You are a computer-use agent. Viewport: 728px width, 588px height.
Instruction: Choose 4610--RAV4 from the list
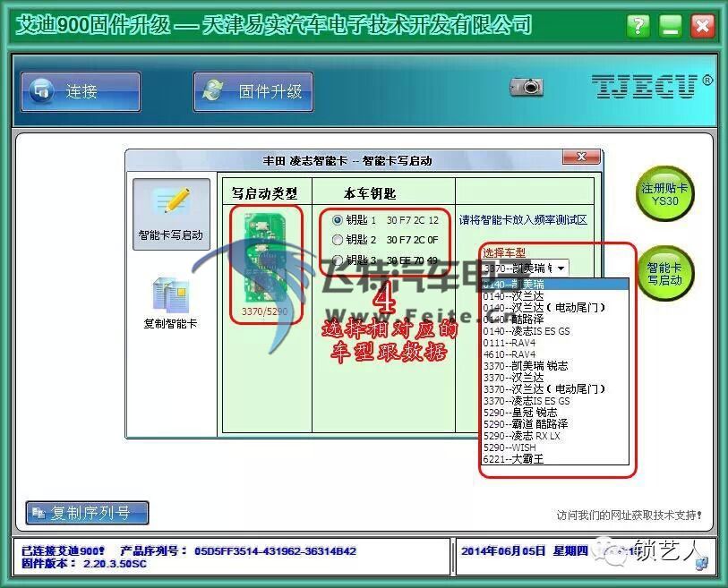click(x=555, y=354)
